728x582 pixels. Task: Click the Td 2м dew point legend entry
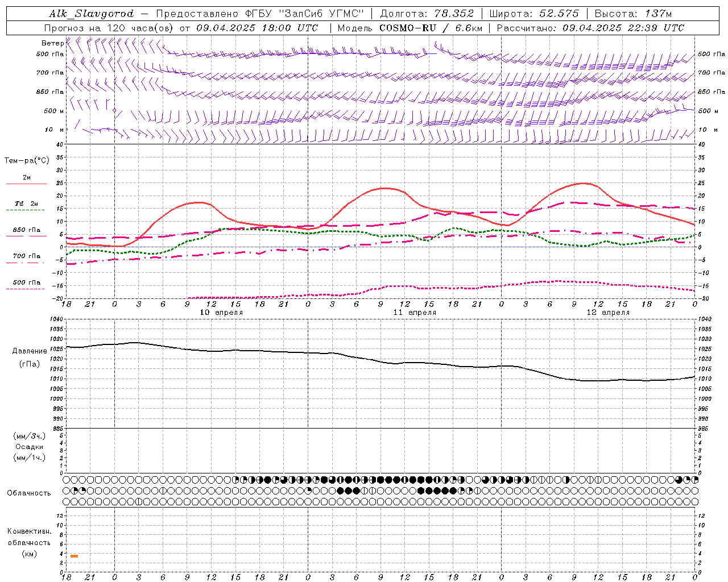[27, 203]
